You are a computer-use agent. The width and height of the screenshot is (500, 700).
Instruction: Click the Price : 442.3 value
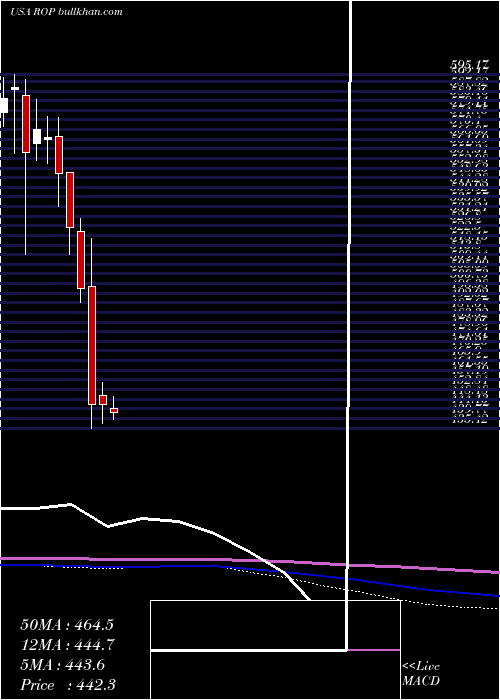[68, 685]
